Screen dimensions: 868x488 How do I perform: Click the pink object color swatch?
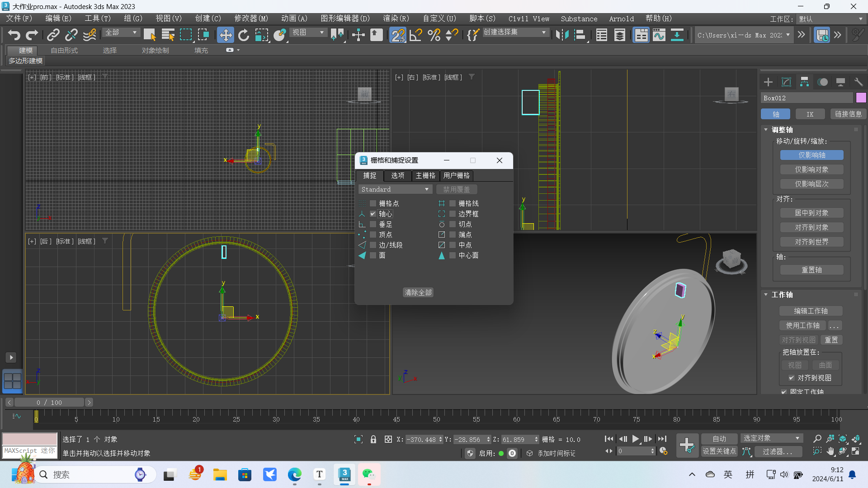click(x=861, y=98)
